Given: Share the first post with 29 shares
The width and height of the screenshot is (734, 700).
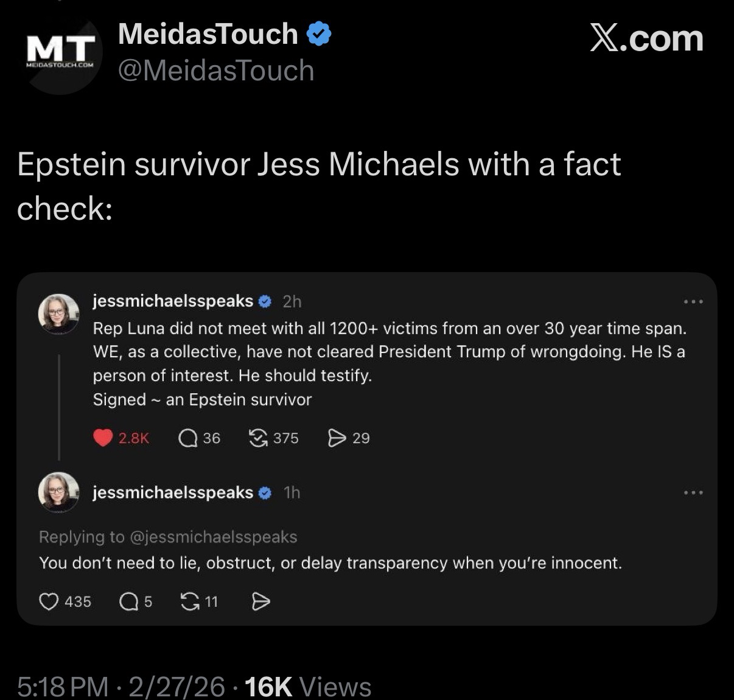Looking at the screenshot, I should point(337,438).
